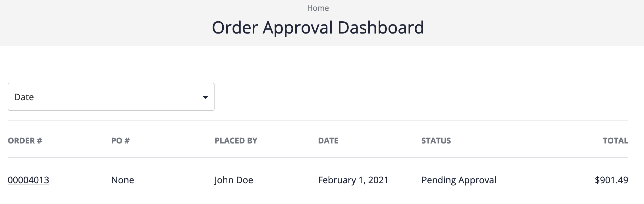This screenshot has width=644, height=204.
Task: Click the February 1, 2021 date cell
Action: 353,180
